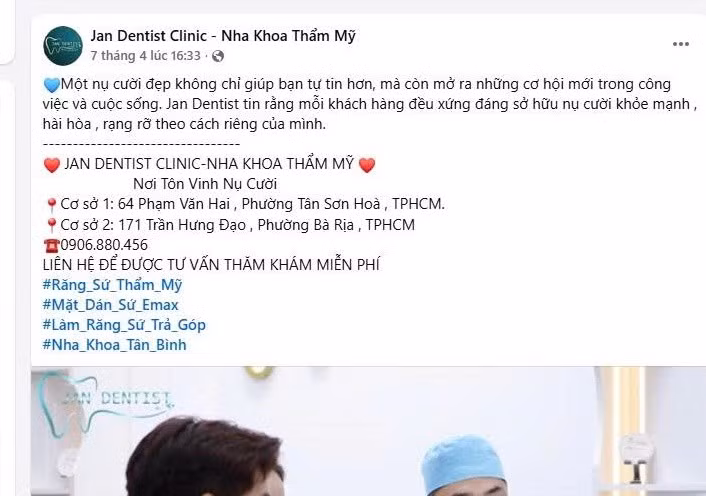
Task: Open hashtag #Mặt_Dán_Sứ_Emax
Action: pos(111,305)
